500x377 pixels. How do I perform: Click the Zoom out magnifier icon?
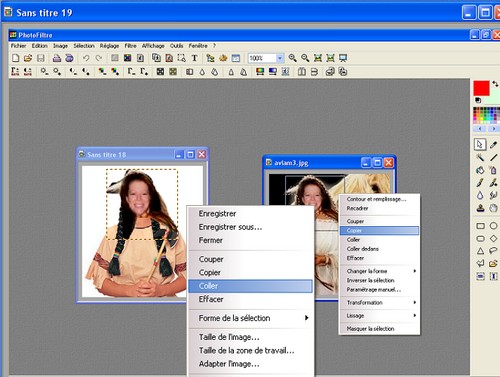pos(305,58)
